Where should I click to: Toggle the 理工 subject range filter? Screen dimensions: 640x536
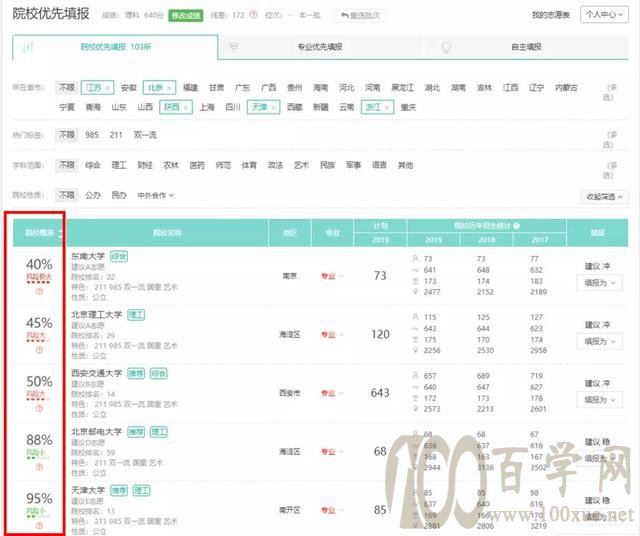coord(119,165)
